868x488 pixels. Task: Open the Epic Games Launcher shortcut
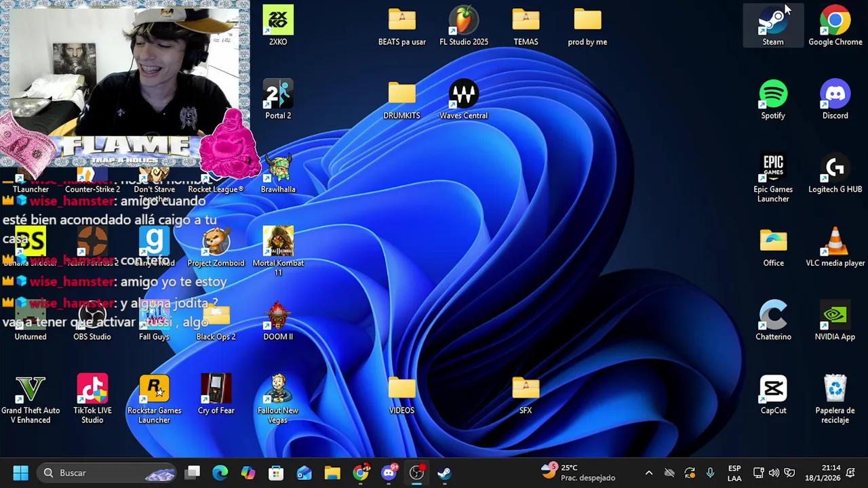[773, 178]
